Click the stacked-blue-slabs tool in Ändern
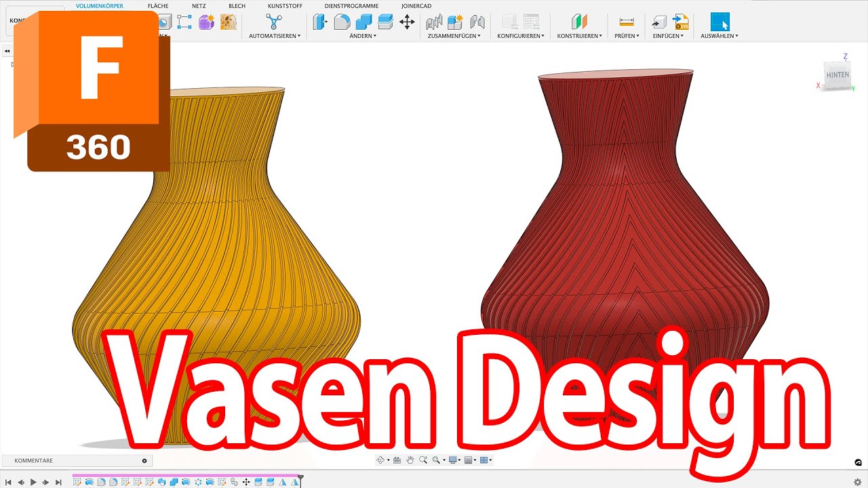Screen dimensions: 868x488 tap(385, 22)
